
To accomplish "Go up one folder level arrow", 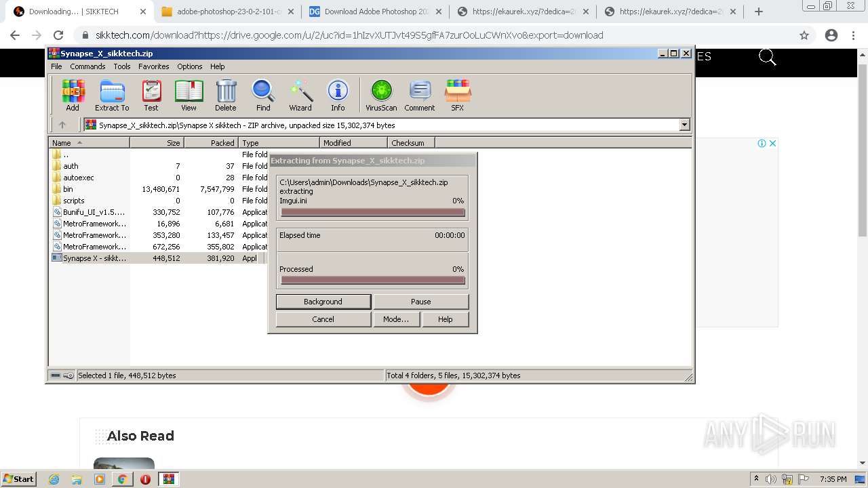I will click(62, 125).
